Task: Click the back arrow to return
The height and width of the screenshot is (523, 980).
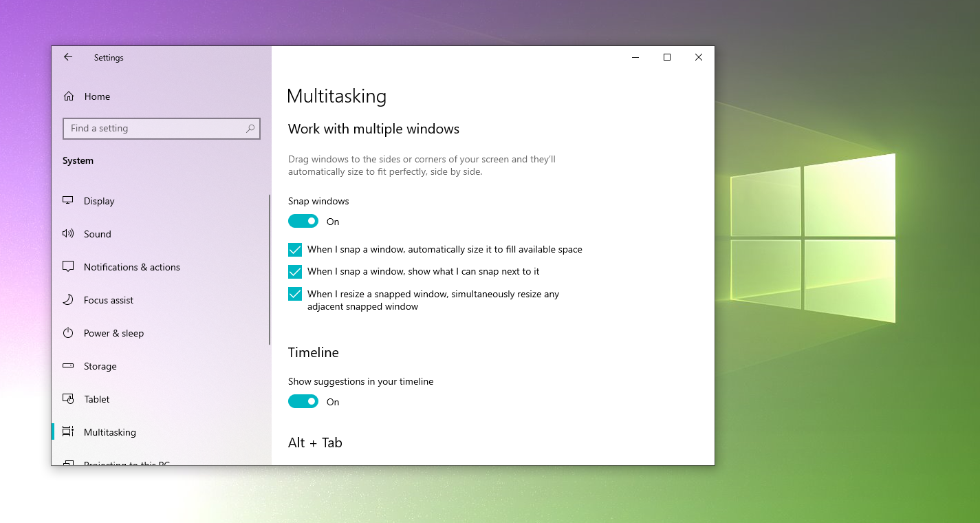Action: (x=67, y=57)
